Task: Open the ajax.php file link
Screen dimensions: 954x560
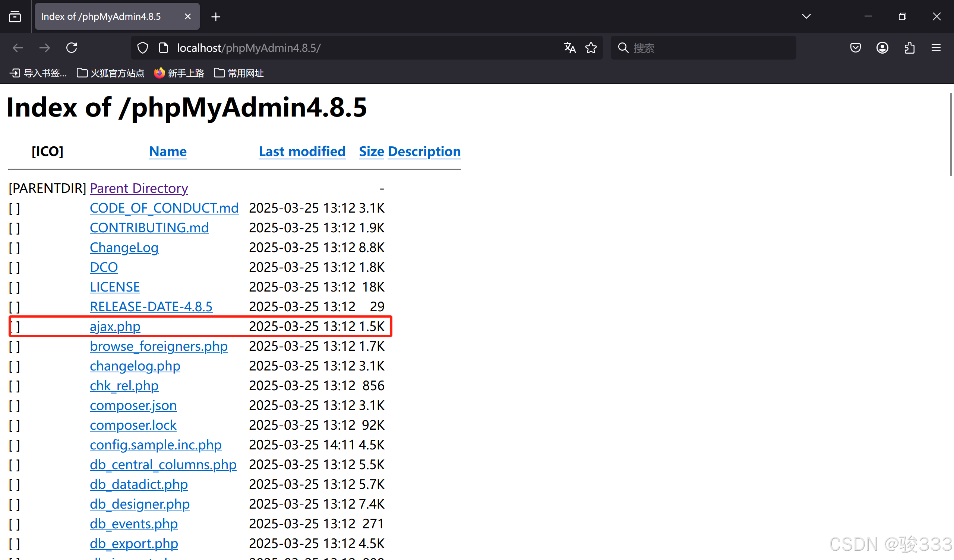Action: click(115, 326)
